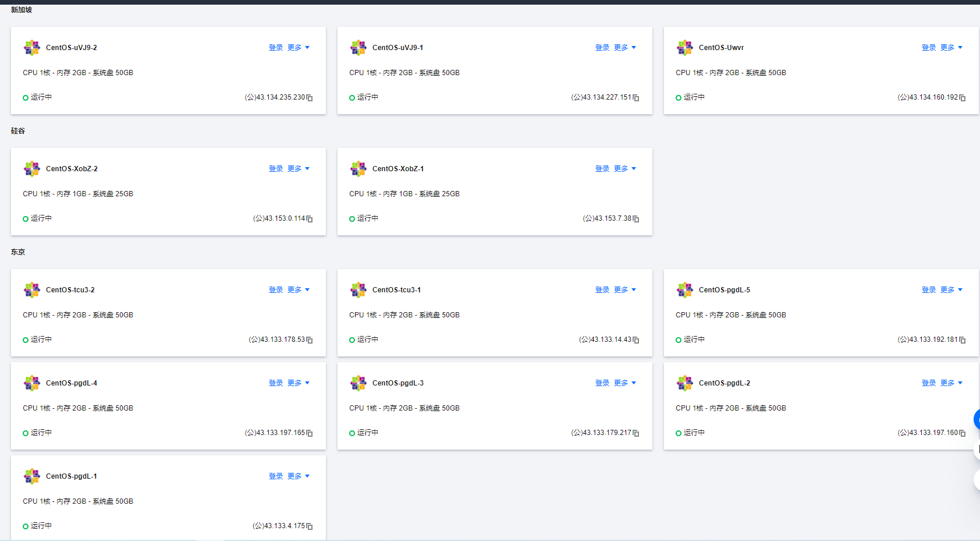Image resolution: width=980 pixels, height=541 pixels.
Task: Click the CentOS logo of CentOS-Uwvr
Action: click(x=684, y=48)
